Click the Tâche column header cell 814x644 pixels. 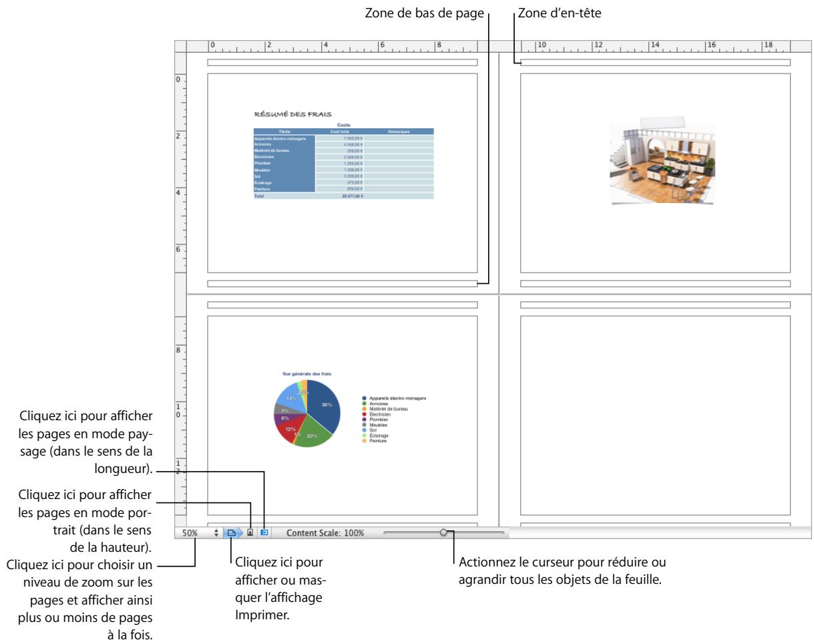[x=284, y=132]
